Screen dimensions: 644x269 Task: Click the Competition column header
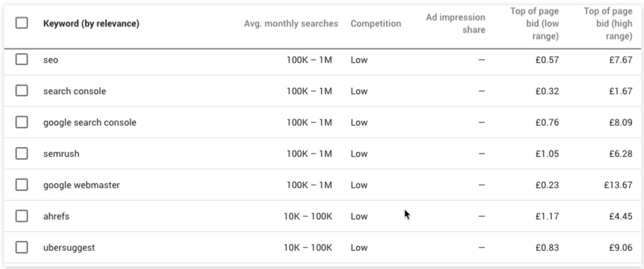coord(376,24)
